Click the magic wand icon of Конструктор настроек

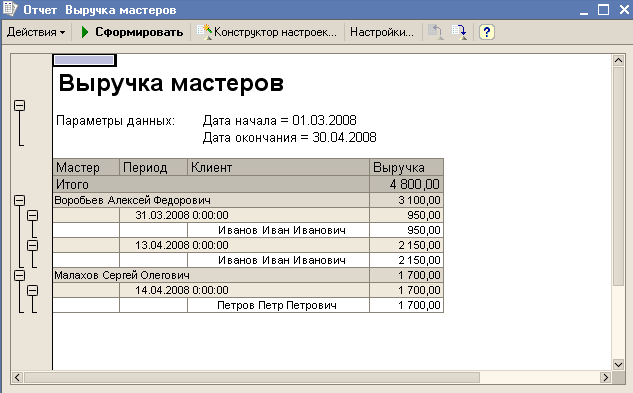tap(204, 32)
